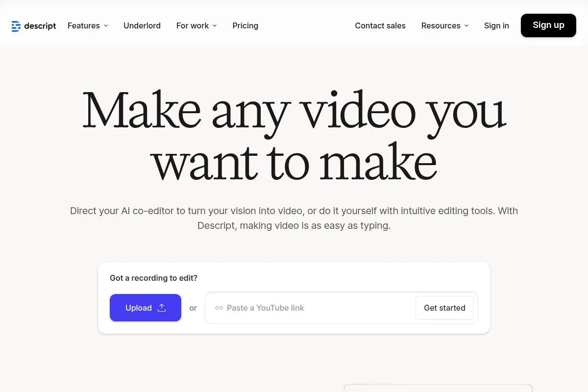Go to the Underlord page
This screenshot has height=392, width=588.
tap(142, 26)
